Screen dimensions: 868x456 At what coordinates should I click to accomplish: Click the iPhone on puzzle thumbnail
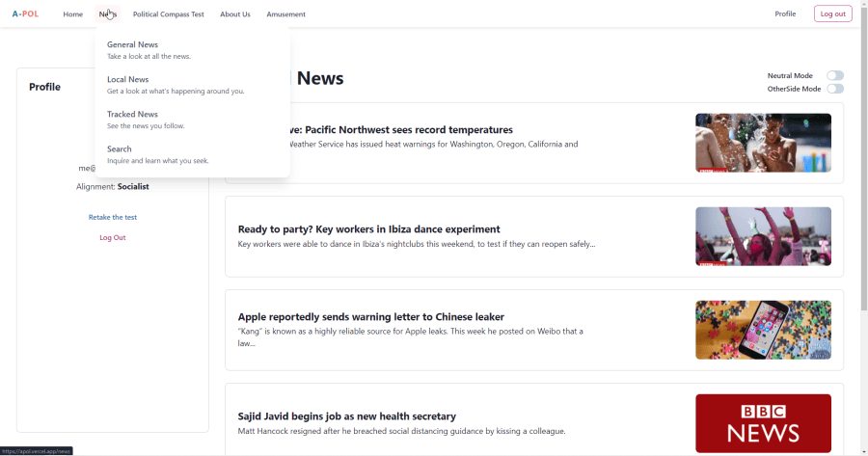point(763,330)
